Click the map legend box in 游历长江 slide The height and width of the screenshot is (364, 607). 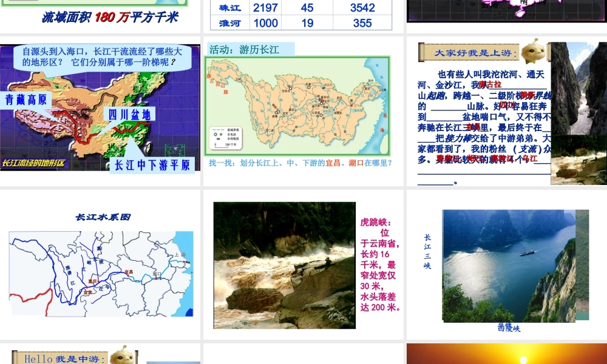pyautogui.click(x=226, y=138)
